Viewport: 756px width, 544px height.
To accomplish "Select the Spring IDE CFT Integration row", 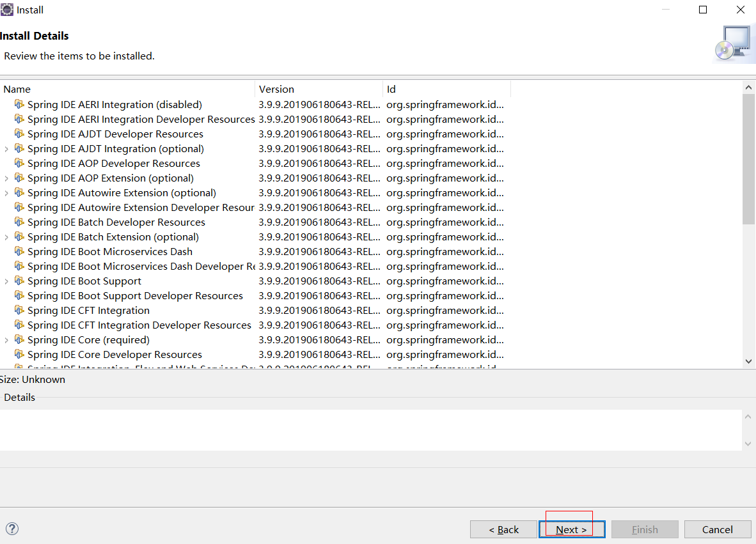I will [255, 310].
